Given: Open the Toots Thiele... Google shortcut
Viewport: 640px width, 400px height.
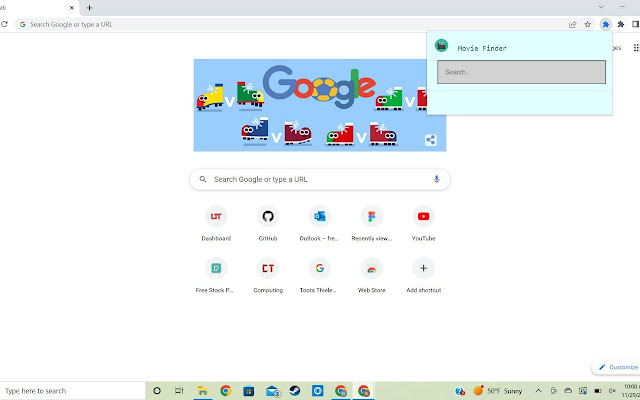Looking at the screenshot, I should pyautogui.click(x=320, y=276).
